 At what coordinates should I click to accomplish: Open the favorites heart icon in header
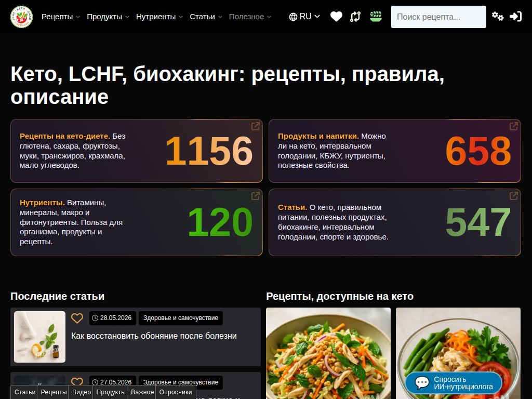(x=336, y=17)
